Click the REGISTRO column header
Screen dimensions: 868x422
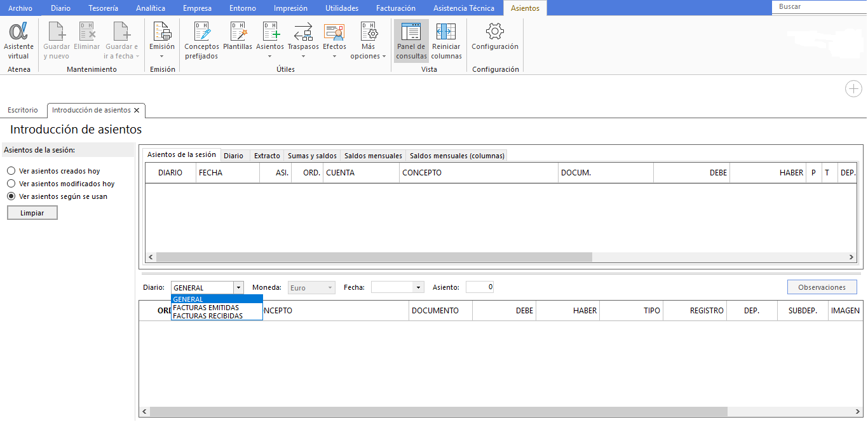695,311
